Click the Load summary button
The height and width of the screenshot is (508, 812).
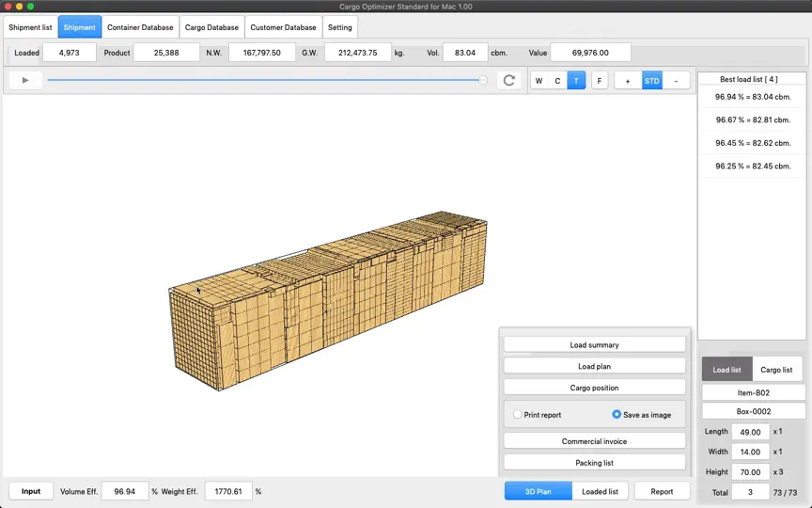[x=595, y=344]
